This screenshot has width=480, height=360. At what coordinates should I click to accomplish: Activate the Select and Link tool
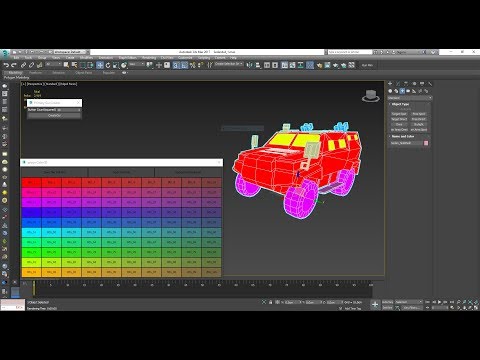point(23,65)
